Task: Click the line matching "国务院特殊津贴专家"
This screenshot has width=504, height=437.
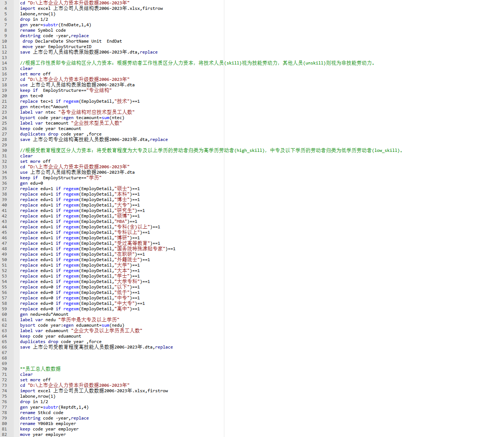Action: click(98, 249)
